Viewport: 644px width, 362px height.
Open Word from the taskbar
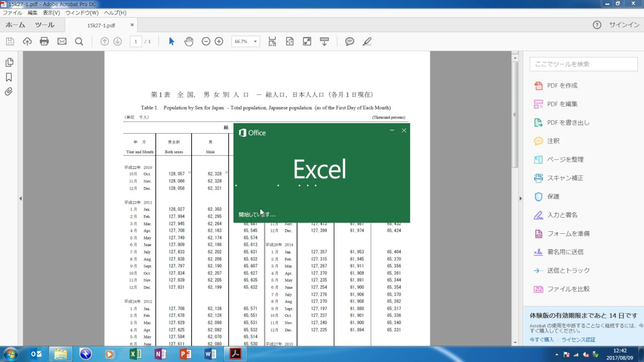pos(210,354)
